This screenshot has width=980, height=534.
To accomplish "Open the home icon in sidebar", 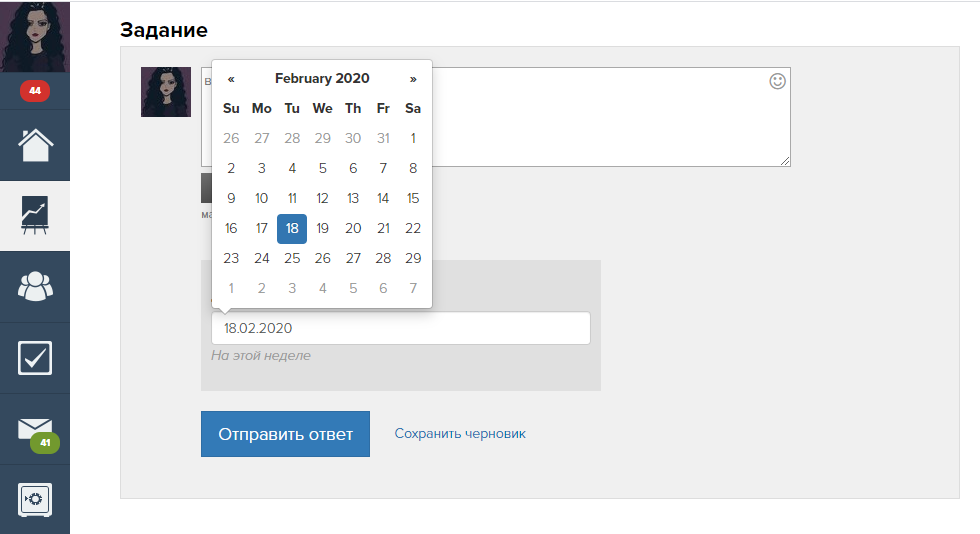I will pos(35,146).
